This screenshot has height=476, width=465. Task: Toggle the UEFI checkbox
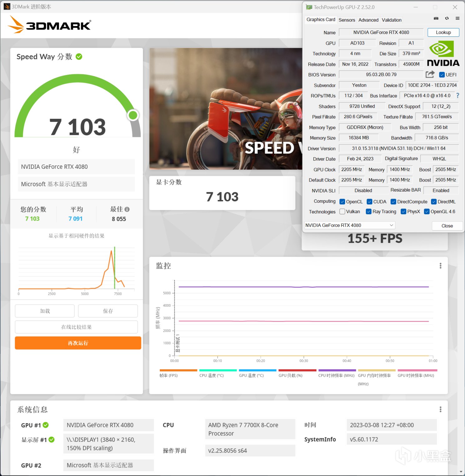[442, 75]
